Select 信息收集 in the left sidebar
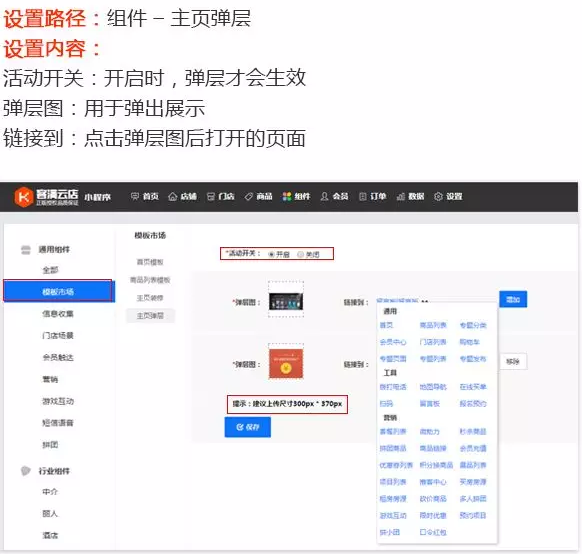582x554 pixels. [58, 314]
